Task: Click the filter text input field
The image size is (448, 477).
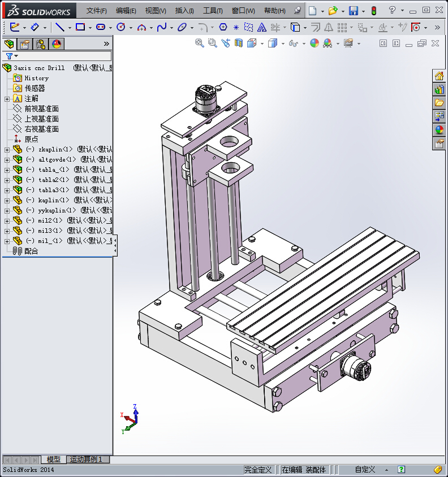Action: click(65, 56)
